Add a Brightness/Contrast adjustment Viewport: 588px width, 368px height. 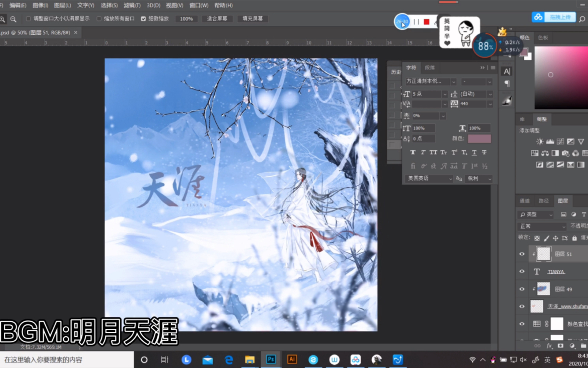tap(540, 142)
